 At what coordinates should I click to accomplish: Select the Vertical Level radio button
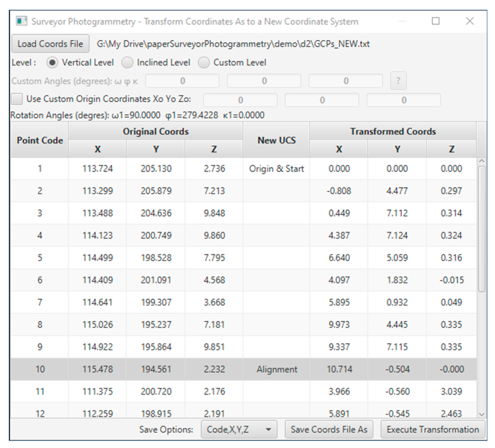click(x=52, y=62)
